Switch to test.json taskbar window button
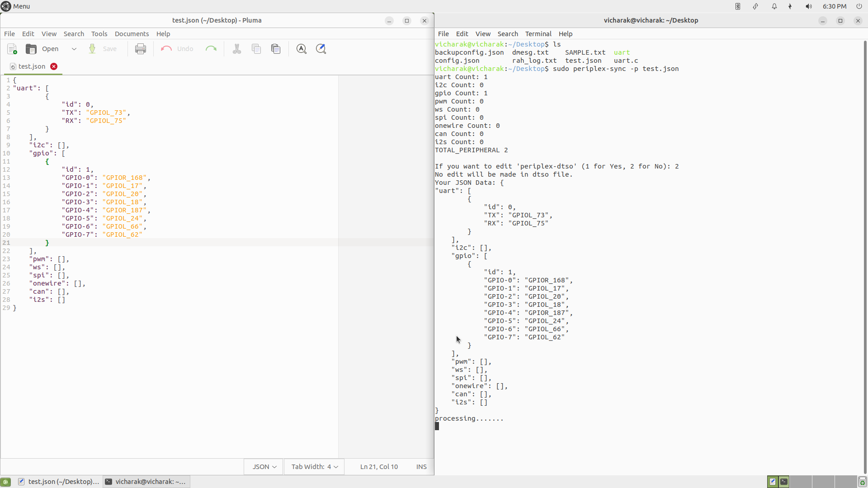 point(58,482)
